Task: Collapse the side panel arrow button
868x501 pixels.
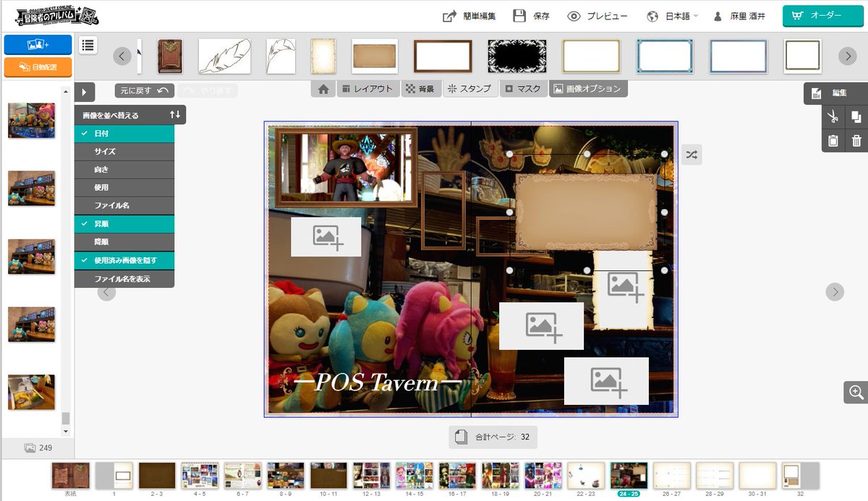Action: [x=85, y=92]
